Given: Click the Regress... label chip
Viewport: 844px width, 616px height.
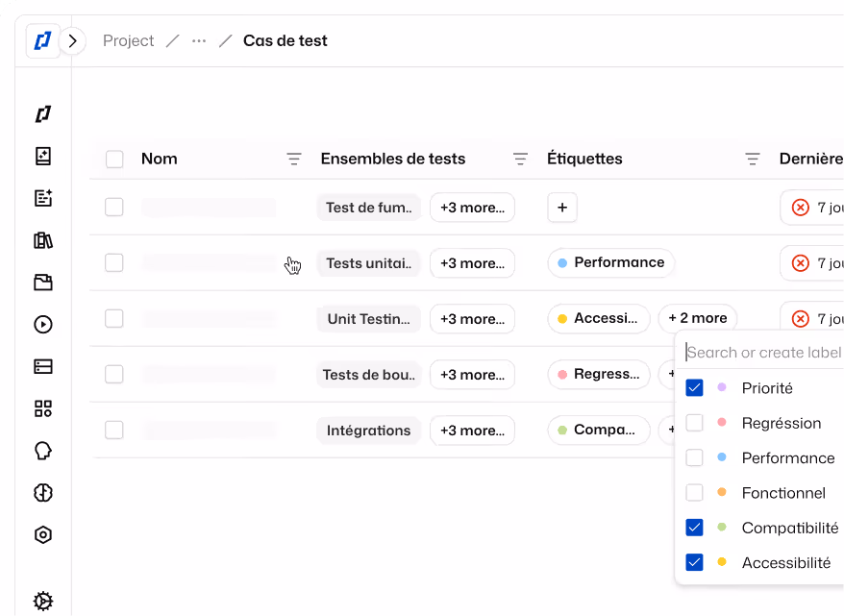Looking at the screenshot, I should [599, 374].
